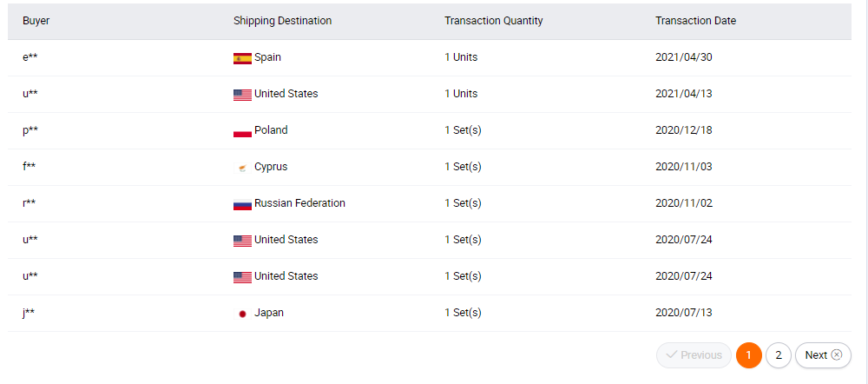Go to page 2 of transactions

click(x=779, y=355)
